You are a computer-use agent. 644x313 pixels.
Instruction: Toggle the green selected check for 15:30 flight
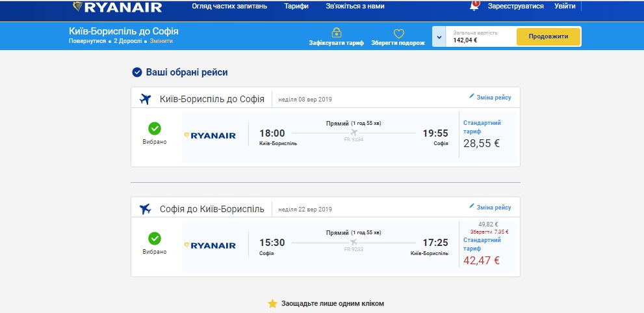coord(155,238)
